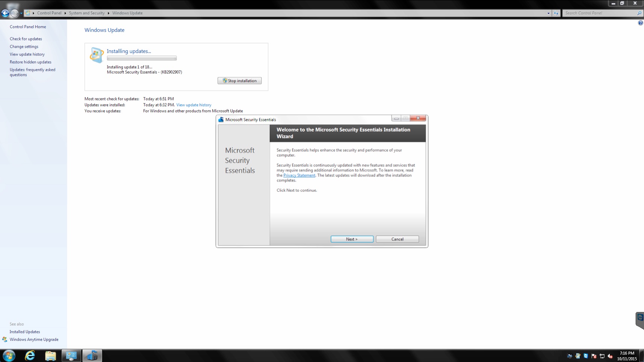
Task: Click the Search Control Panel field
Action: pyautogui.click(x=600, y=13)
